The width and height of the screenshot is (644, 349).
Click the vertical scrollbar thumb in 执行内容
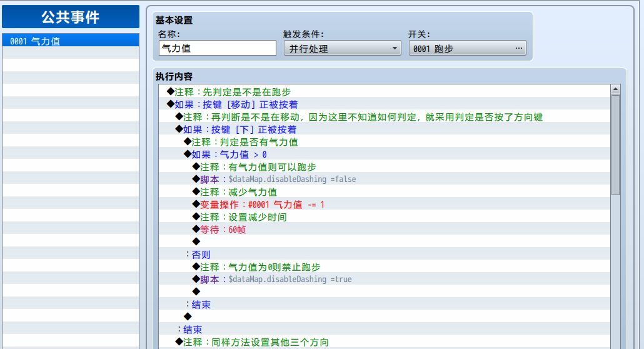tap(615, 145)
